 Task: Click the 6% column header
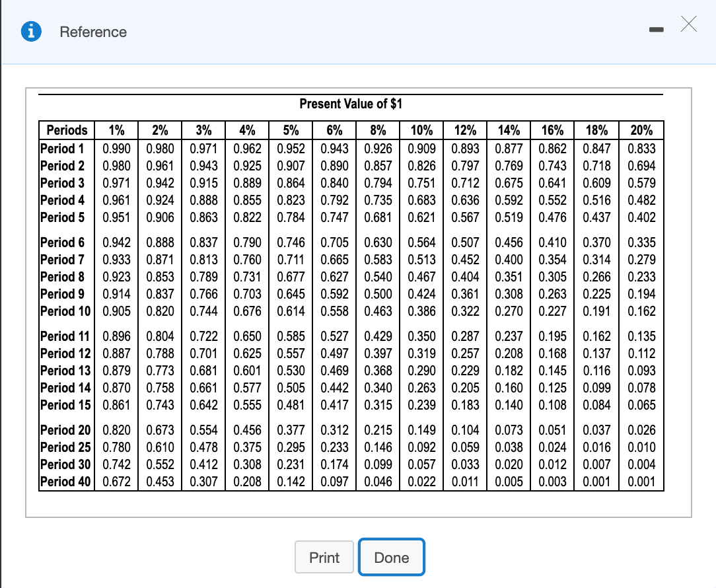(x=334, y=130)
